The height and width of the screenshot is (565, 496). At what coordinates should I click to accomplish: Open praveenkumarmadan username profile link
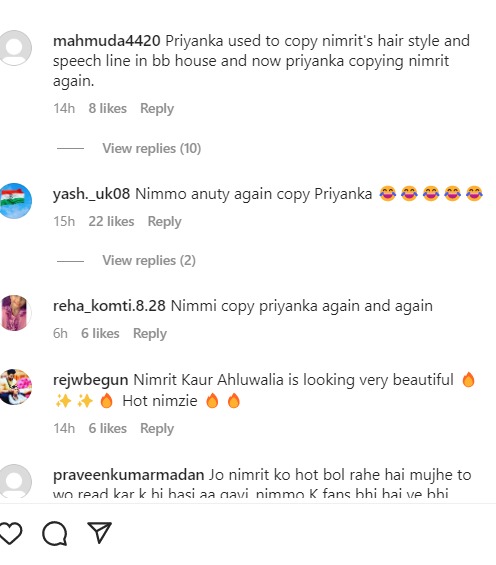(x=129, y=475)
